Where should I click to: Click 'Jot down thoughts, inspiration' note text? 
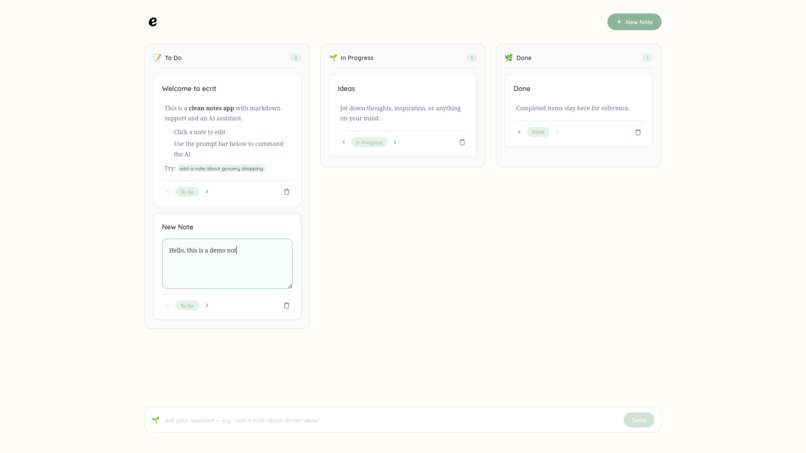(x=400, y=113)
